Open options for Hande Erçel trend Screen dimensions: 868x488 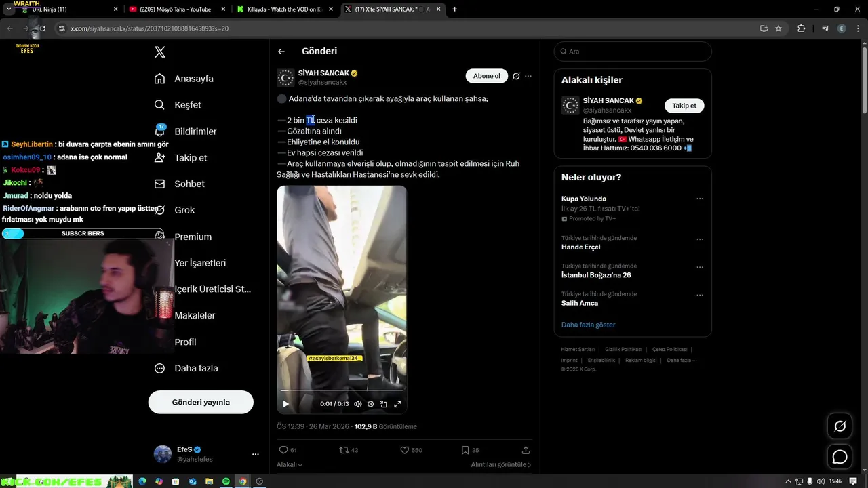point(700,239)
